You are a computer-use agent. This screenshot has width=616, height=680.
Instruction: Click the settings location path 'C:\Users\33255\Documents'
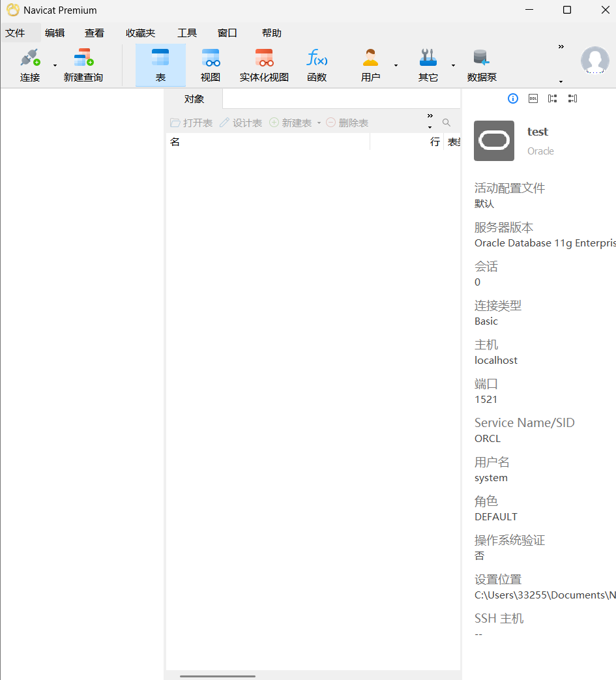click(545, 595)
